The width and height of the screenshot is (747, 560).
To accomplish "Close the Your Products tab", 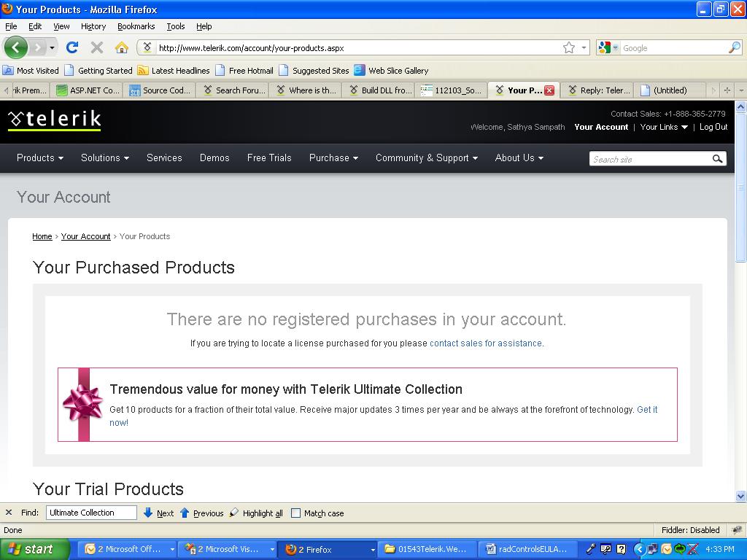I will tap(549, 90).
